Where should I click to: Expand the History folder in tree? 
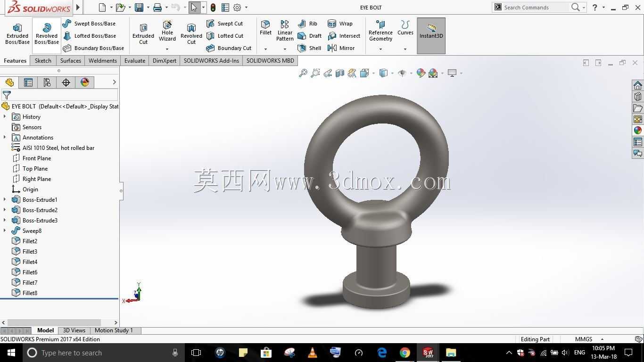tap(5, 117)
